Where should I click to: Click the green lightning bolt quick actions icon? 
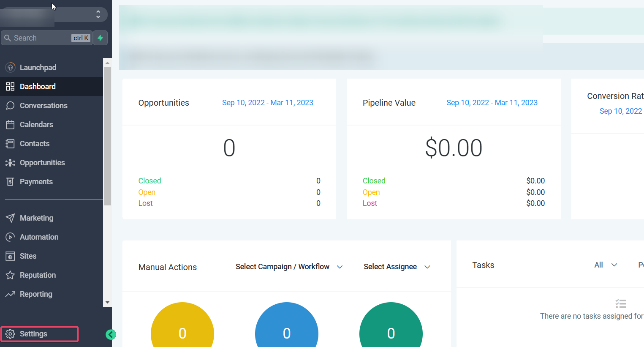click(100, 38)
